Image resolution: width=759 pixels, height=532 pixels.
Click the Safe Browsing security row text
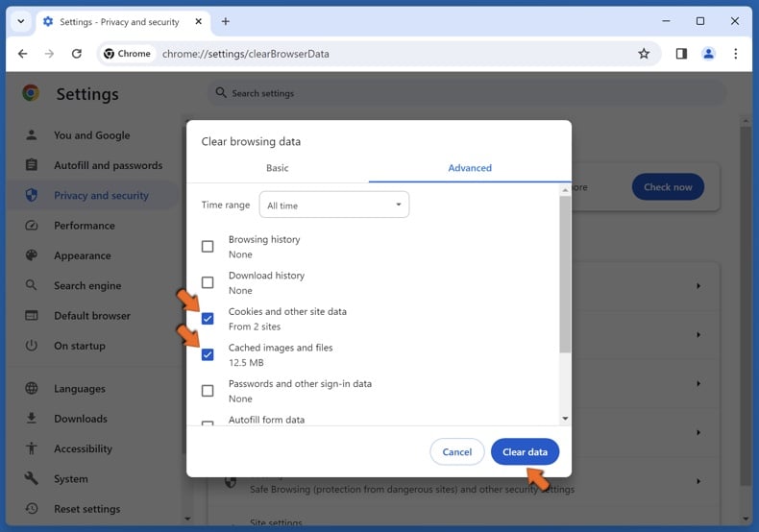click(412, 489)
